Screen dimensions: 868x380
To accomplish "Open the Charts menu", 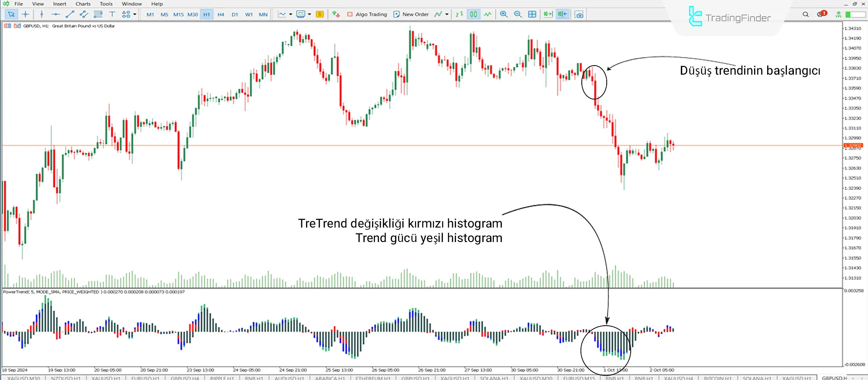I will pos(83,4).
